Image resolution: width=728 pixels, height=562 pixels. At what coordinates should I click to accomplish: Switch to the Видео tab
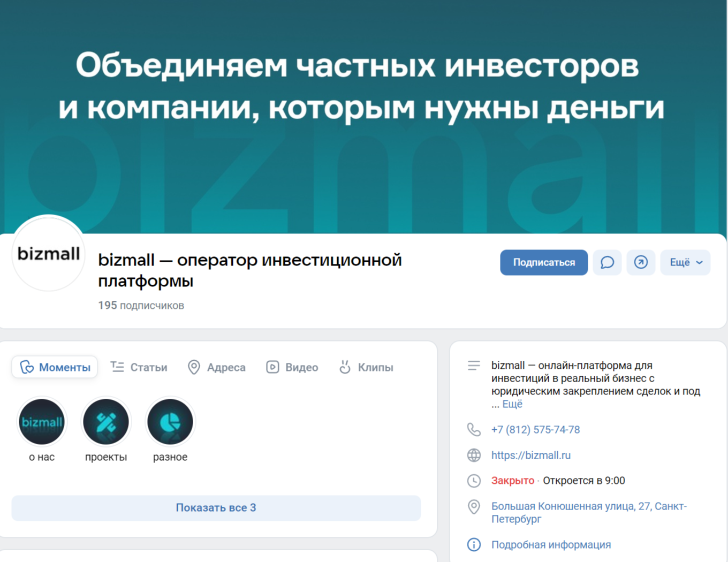click(x=292, y=367)
